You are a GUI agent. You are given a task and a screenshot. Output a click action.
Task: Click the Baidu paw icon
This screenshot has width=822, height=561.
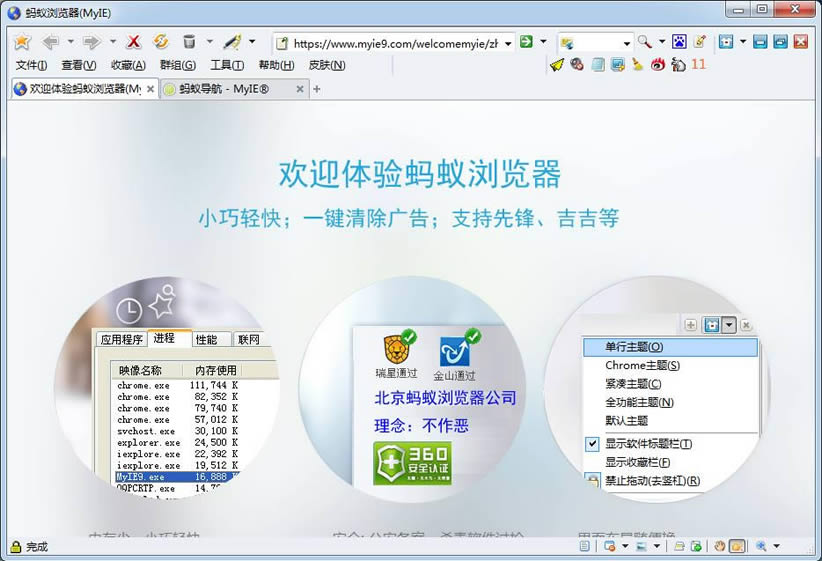pos(679,41)
